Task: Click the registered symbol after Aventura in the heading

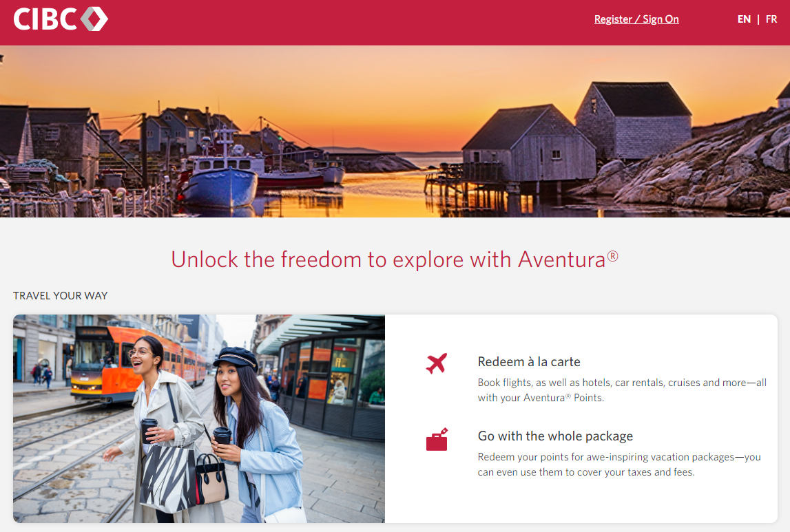Action: coord(613,256)
